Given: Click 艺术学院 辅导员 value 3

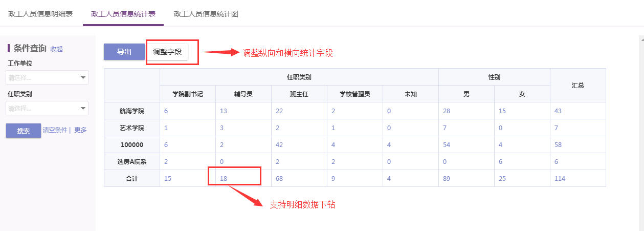Looking at the screenshot, I should [x=221, y=128].
